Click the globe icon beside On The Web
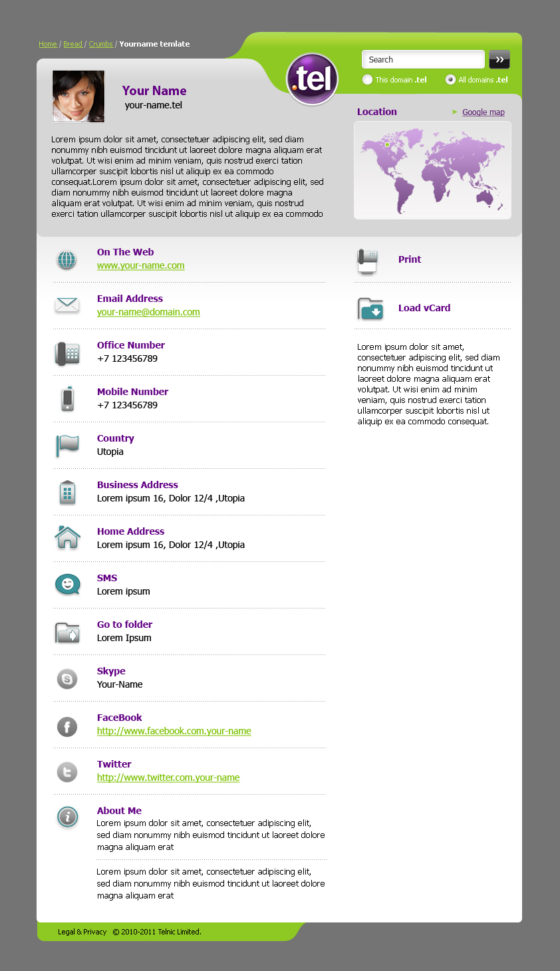The height and width of the screenshot is (971, 560). 67,259
